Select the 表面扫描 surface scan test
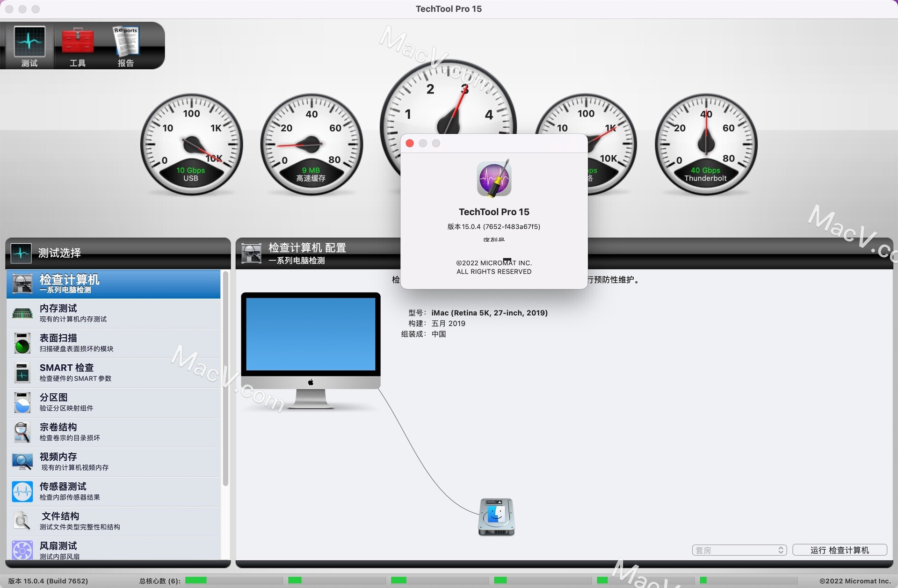Image resolution: width=898 pixels, height=588 pixels. [x=114, y=343]
